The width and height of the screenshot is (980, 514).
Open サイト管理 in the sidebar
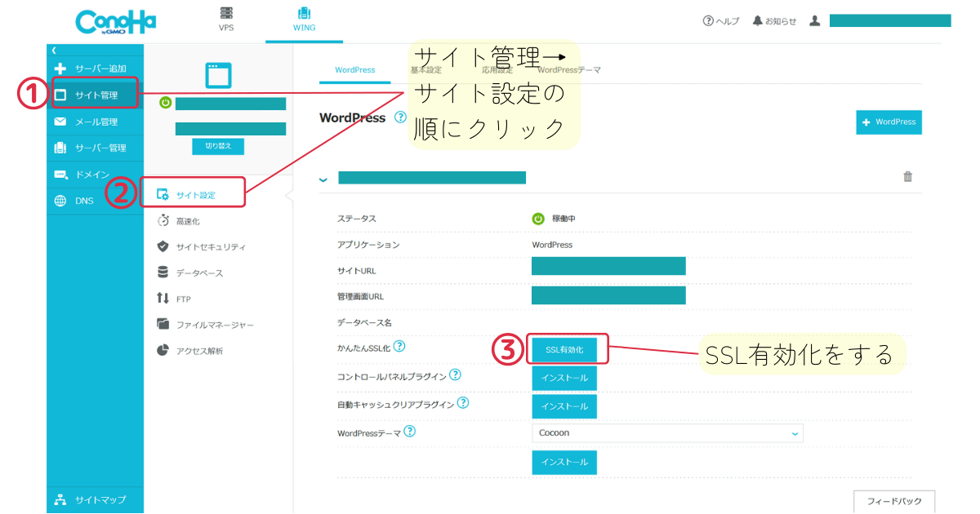click(x=95, y=95)
